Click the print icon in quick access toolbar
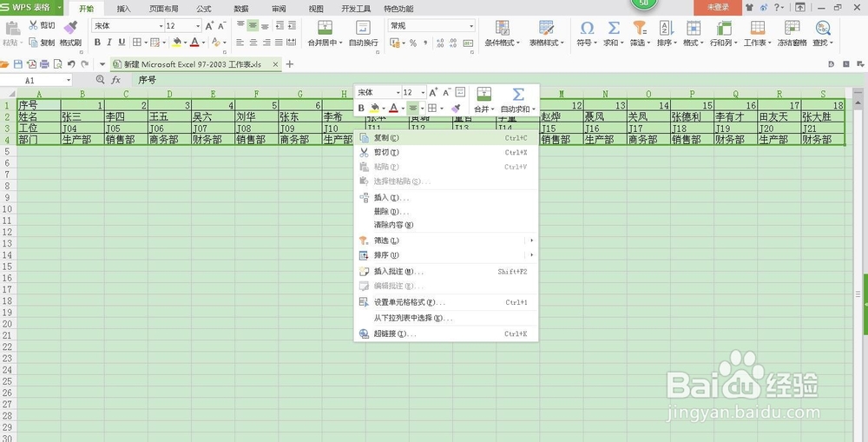868x442 pixels. (45, 64)
